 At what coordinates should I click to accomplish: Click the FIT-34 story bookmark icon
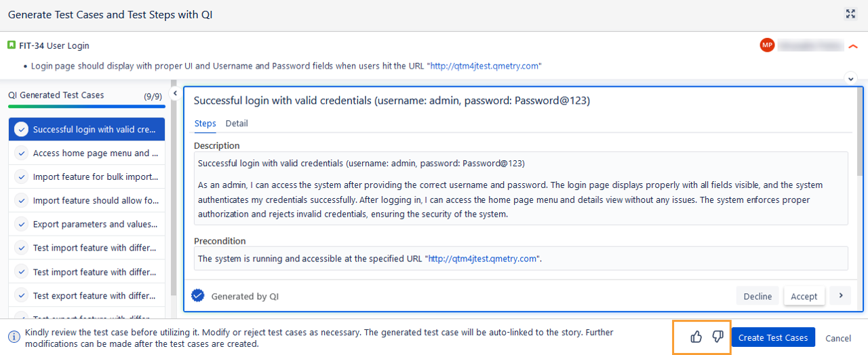point(12,45)
